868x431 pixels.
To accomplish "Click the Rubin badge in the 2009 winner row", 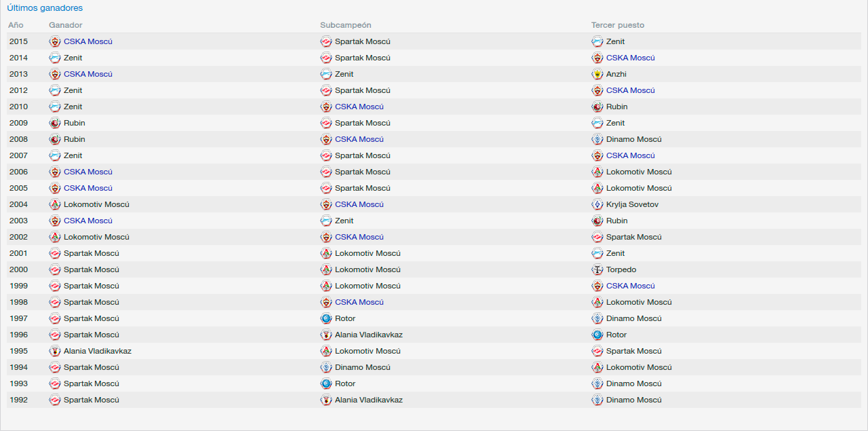I will coord(55,123).
